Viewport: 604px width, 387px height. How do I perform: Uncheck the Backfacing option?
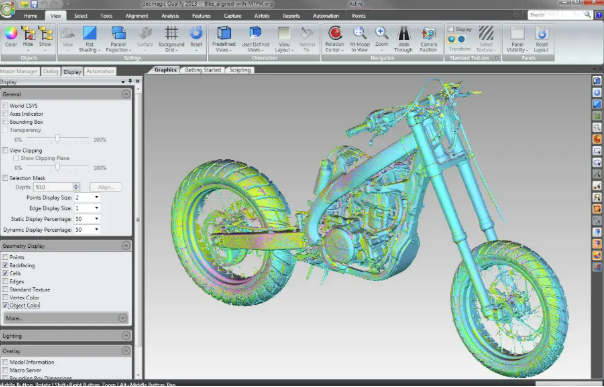click(5, 265)
